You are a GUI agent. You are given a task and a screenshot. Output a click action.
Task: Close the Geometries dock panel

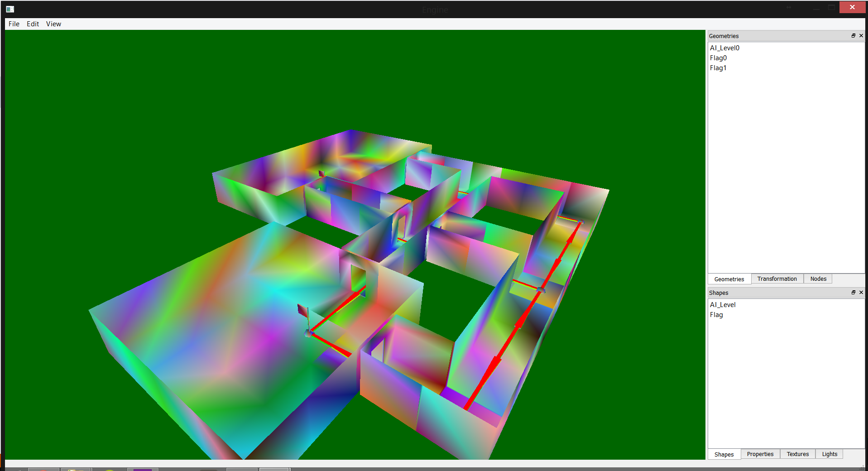tap(861, 36)
